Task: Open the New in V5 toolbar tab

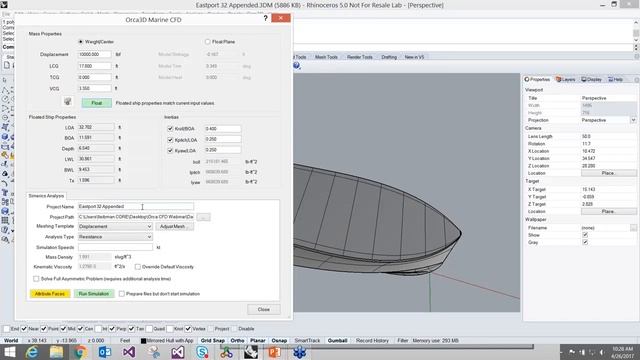Action: (x=414, y=57)
